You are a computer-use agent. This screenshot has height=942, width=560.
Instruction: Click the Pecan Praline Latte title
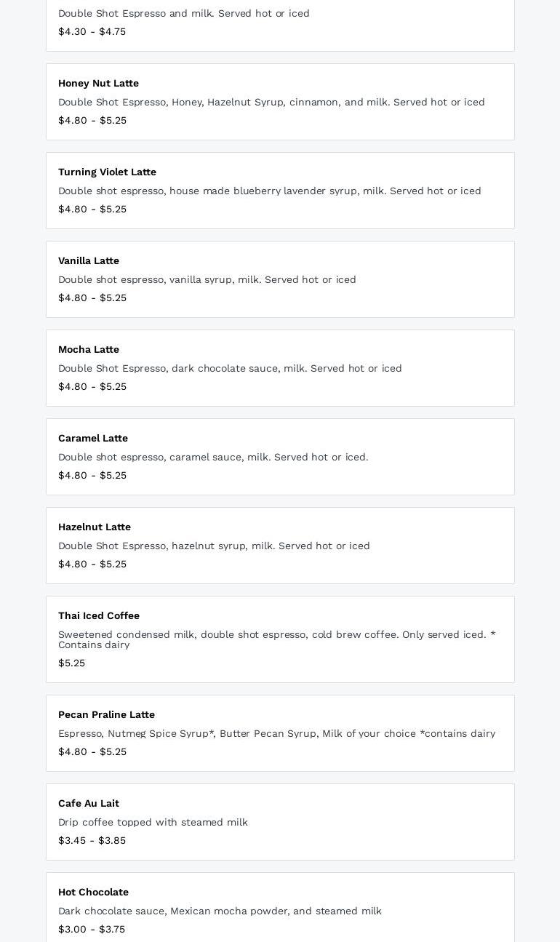click(106, 715)
